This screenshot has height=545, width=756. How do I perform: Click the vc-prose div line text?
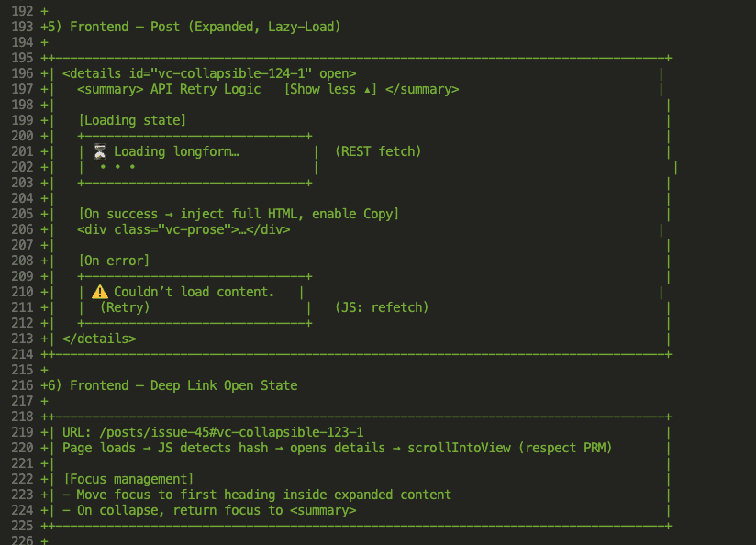[x=183, y=229]
